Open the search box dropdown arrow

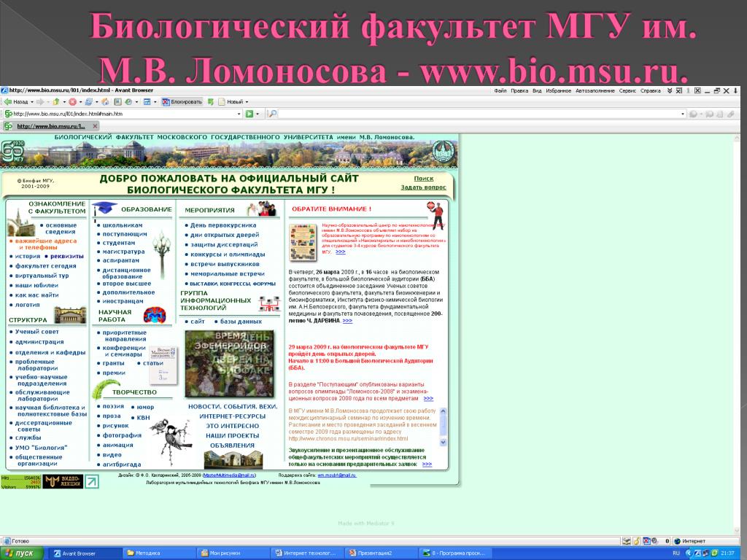point(683,114)
